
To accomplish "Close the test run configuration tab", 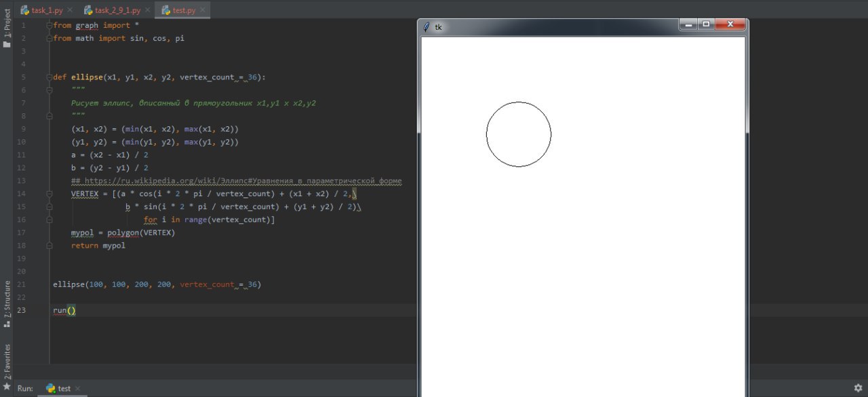I will 77,389.
